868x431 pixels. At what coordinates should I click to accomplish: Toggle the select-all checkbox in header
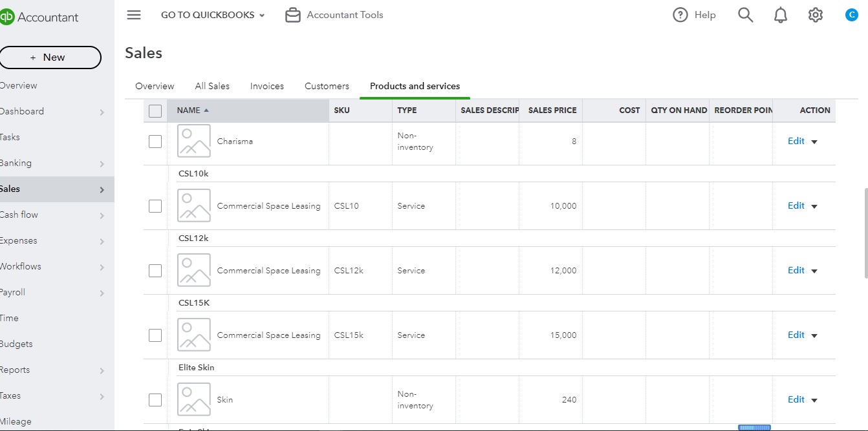coord(155,111)
